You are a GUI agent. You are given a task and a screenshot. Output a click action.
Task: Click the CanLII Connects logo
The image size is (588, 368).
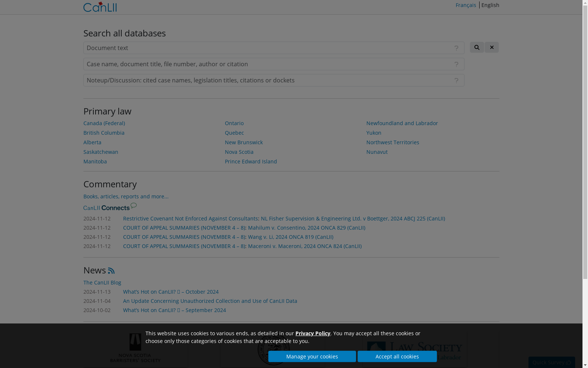click(110, 207)
